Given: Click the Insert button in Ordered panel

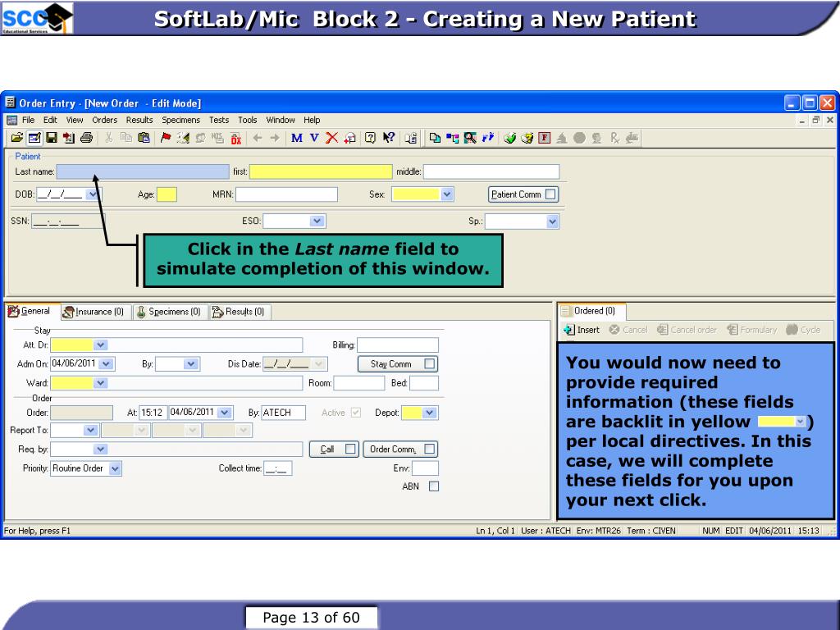Looking at the screenshot, I should point(582,330).
